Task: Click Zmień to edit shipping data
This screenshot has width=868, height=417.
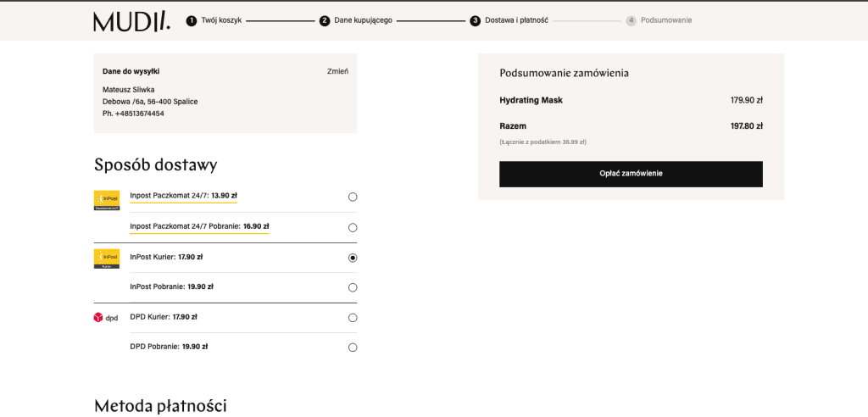Action: tap(337, 71)
